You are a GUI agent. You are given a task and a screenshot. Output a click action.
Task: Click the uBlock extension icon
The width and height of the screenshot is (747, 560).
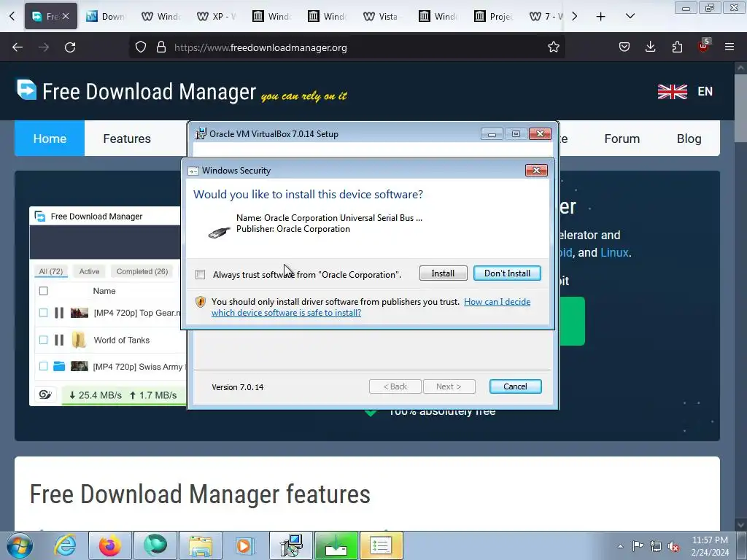[x=704, y=46]
